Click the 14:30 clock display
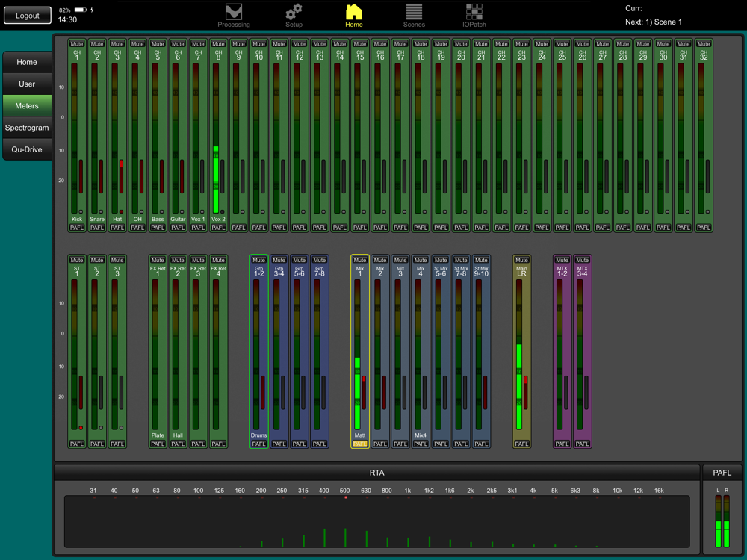Screen dimensions: 747x560 [67, 20]
